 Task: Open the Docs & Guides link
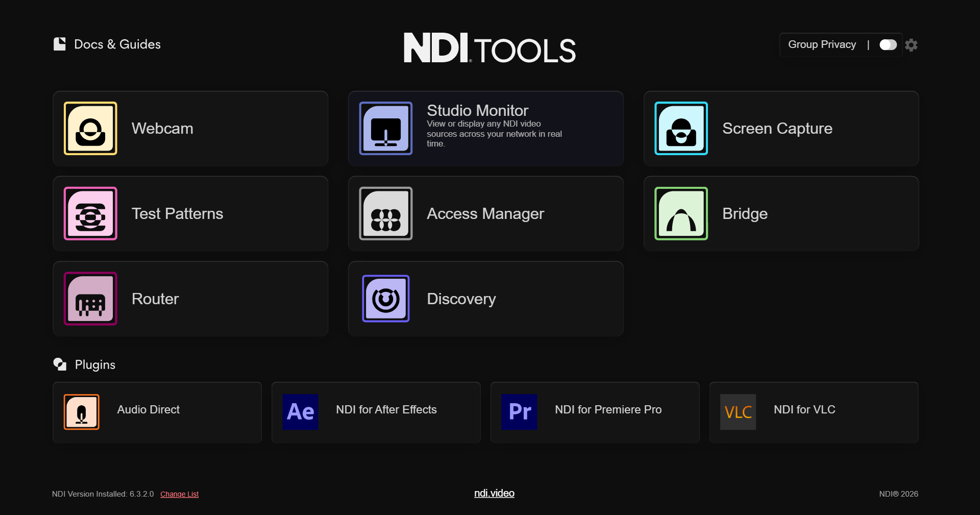tap(117, 44)
